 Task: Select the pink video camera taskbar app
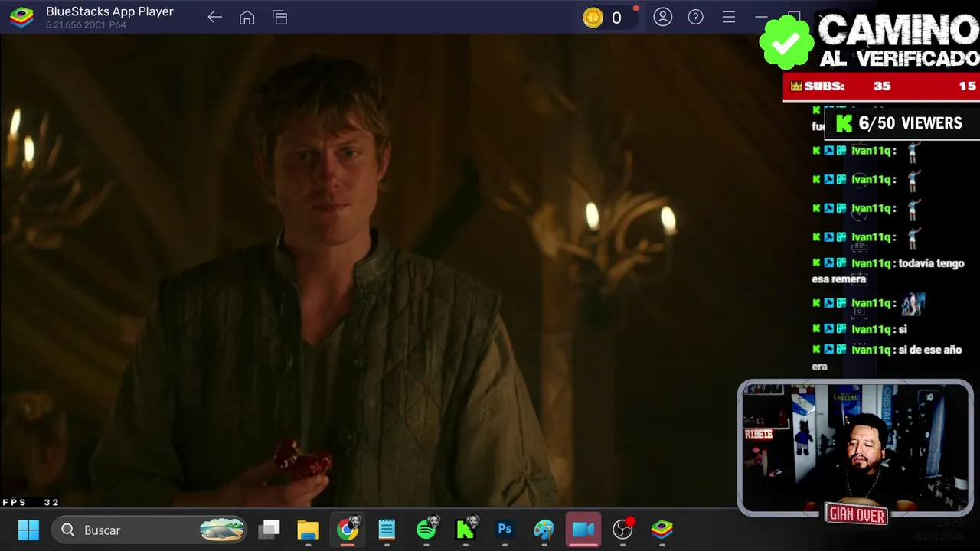coord(583,530)
